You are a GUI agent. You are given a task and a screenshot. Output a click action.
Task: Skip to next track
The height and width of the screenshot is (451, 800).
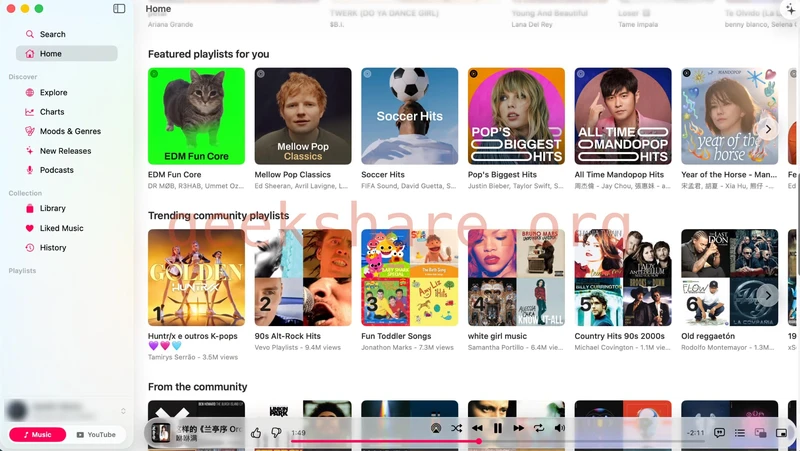pyautogui.click(x=518, y=429)
